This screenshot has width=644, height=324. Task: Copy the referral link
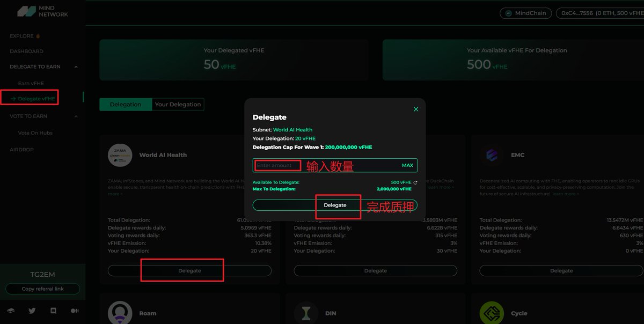pyautogui.click(x=43, y=289)
